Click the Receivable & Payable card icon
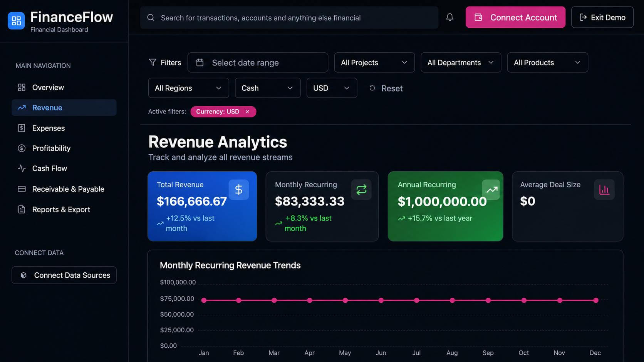Viewport: 644px width, 362px height. pos(22,189)
